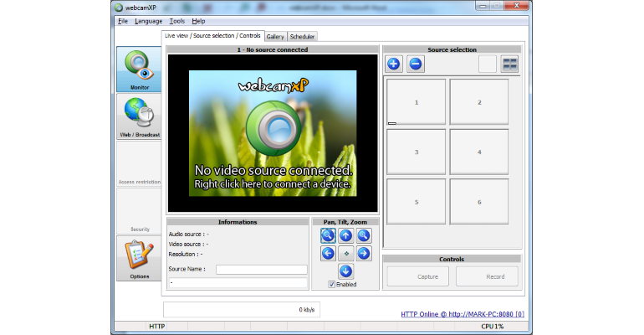Switch to the Gallery tab
Screen dimensions: 644x335
(275, 37)
